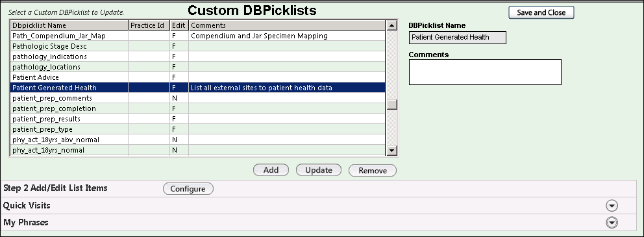The image size is (644, 237).
Task: Expand the My Phrases section arrow
Action: [x=612, y=223]
